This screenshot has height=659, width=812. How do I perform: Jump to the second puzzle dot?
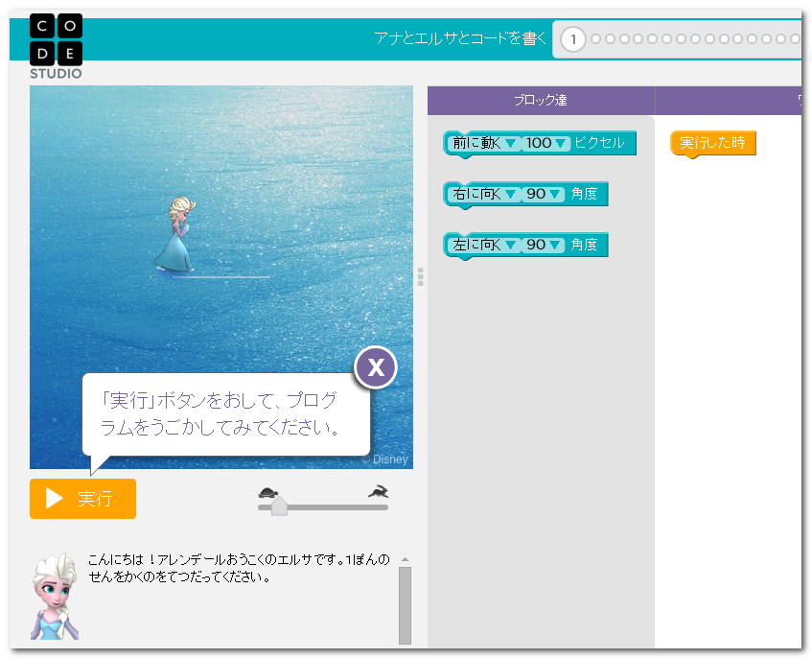(594, 39)
